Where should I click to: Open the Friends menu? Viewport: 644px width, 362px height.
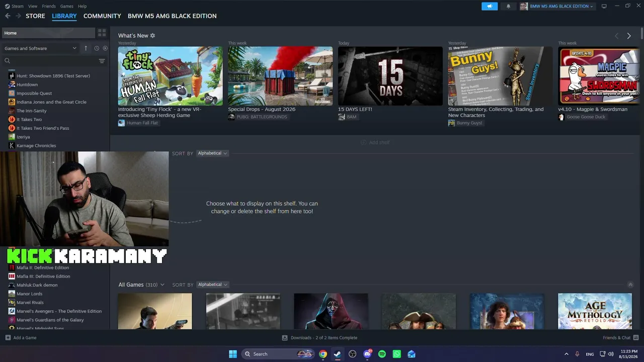(49, 6)
